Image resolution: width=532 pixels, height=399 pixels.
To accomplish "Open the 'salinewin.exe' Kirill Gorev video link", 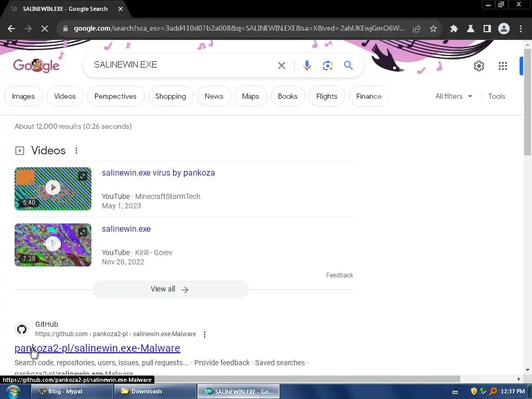I will pyautogui.click(x=126, y=229).
